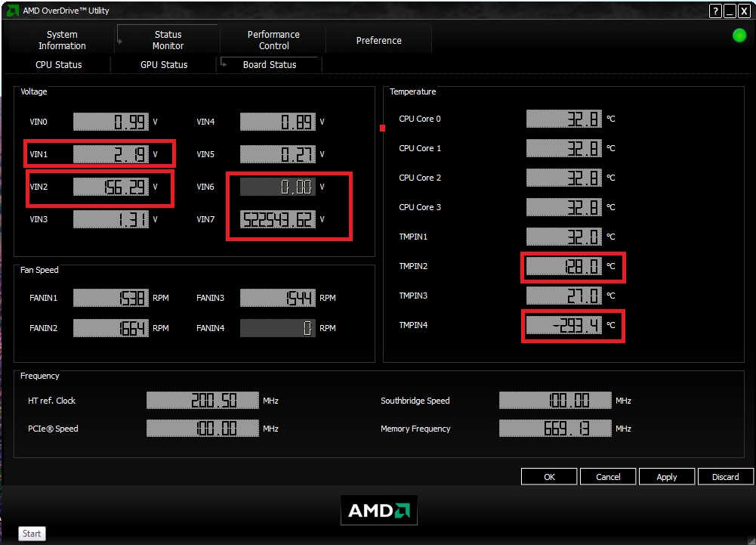Click the TMPIN4 label
This screenshot has width=756, height=545.
(x=413, y=325)
